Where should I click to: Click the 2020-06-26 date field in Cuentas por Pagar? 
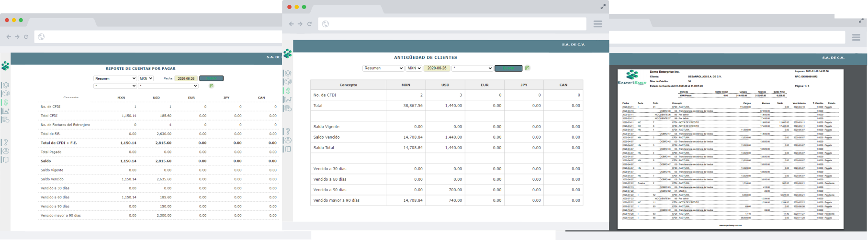186,78
